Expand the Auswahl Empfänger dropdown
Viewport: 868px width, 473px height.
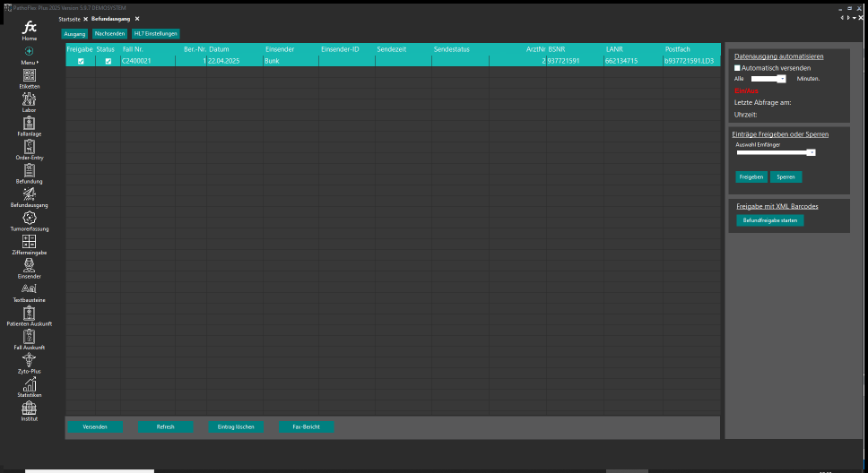(811, 152)
